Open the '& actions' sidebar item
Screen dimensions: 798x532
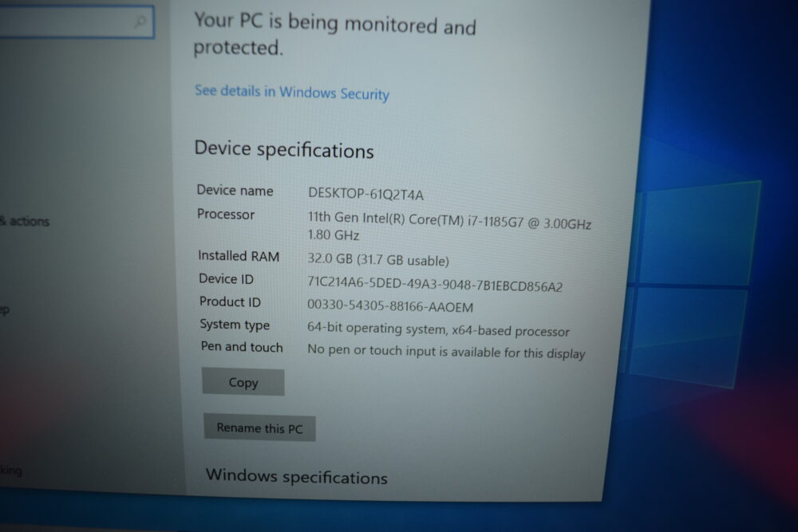click(25, 221)
